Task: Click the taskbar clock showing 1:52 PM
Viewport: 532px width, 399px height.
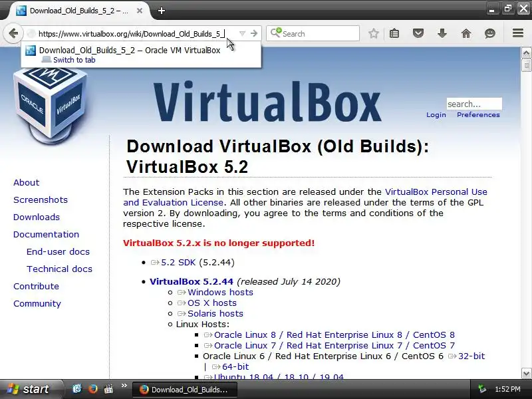Action: (507, 389)
